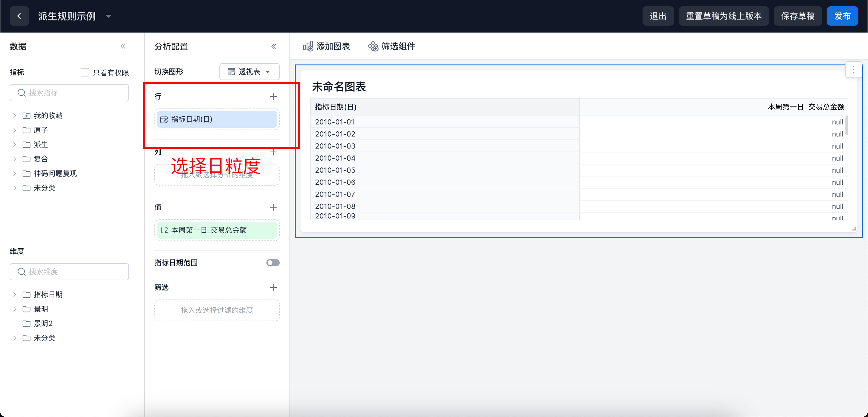Click the 发布 button
The image size is (868, 417).
(x=842, y=16)
